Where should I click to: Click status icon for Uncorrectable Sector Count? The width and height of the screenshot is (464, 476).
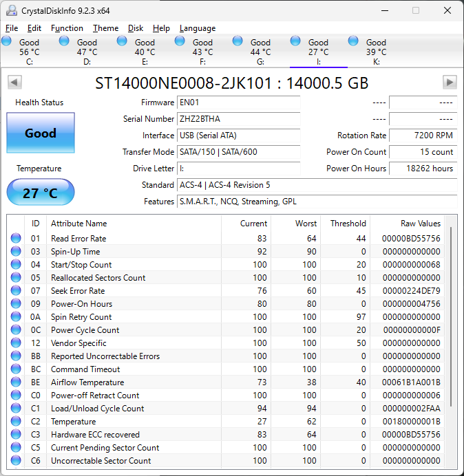click(x=16, y=460)
